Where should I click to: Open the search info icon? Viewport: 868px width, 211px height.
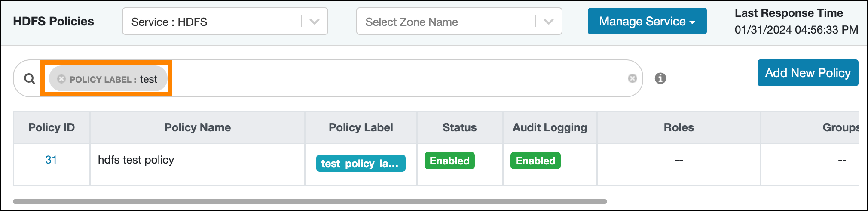coord(660,78)
